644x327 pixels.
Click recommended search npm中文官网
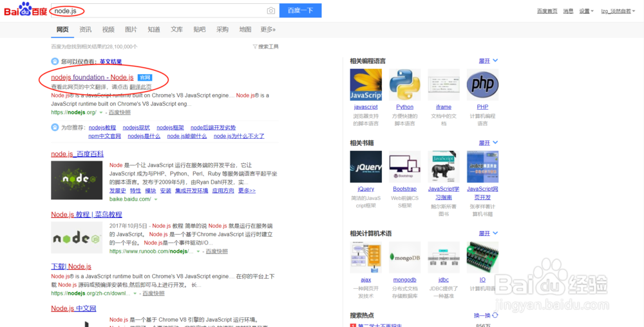click(104, 136)
